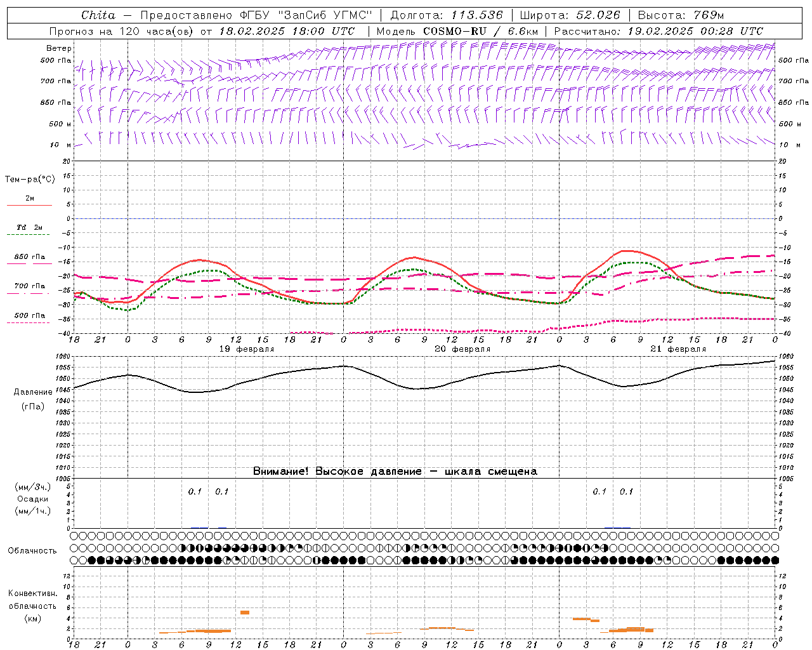Viewport: 812px width, 650px height.
Task: Click "Рассчитано: 19.02.2025 00:28 UTC" timestamp
Action: [x=658, y=31]
